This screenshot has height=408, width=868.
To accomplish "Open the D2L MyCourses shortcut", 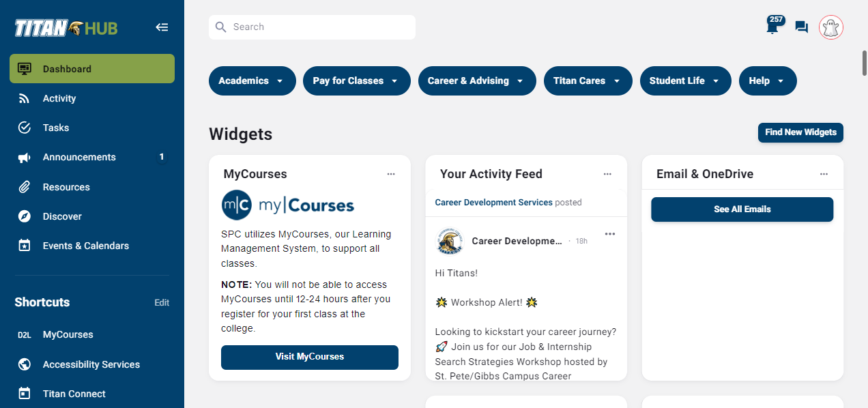I will click(68, 334).
